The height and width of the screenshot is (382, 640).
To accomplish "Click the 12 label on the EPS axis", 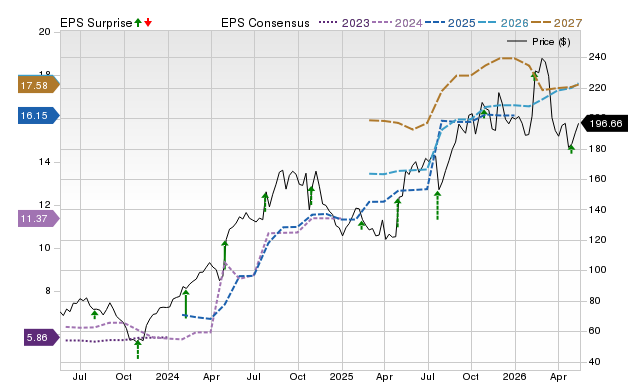I will click(x=44, y=205).
